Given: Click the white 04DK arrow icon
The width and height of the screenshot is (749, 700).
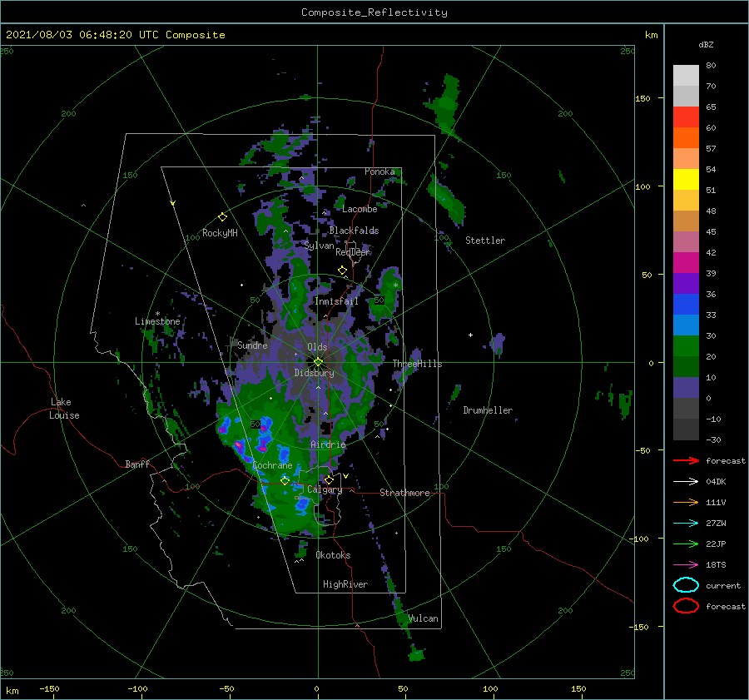Looking at the screenshot, I should coord(686,482).
